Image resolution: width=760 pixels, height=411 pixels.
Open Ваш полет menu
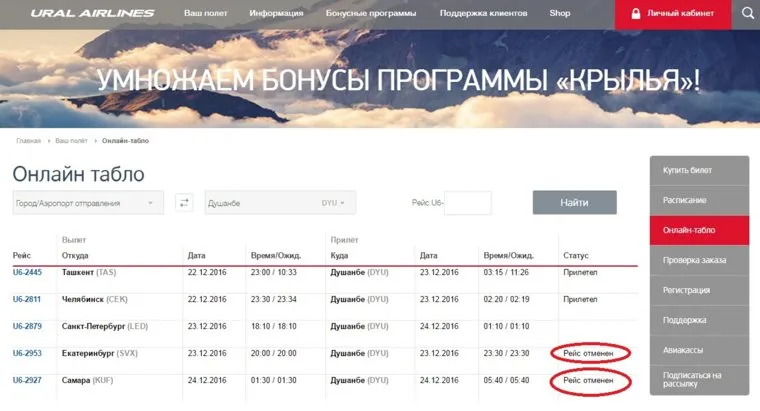[206, 14]
